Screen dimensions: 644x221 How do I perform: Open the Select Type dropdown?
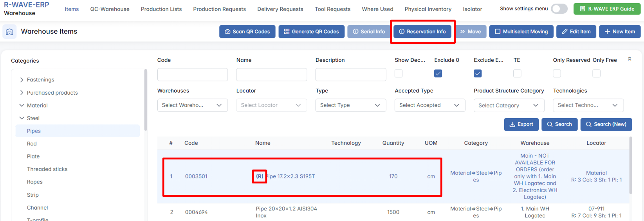click(x=350, y=105)
